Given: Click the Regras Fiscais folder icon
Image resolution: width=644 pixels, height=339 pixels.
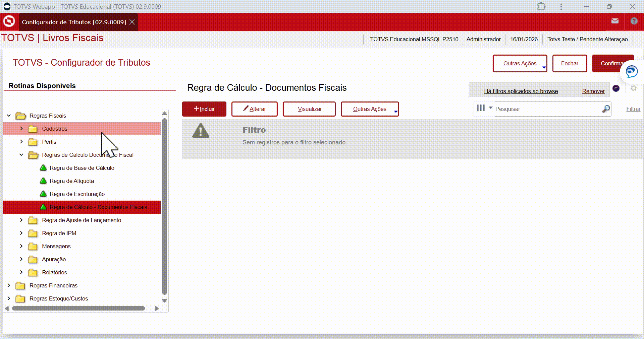Looking at the screenshot, I should coord(20,116).
